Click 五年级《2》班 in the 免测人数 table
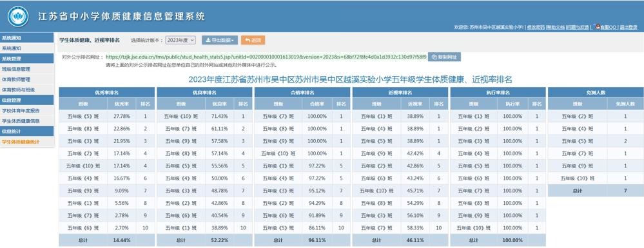 578,117
